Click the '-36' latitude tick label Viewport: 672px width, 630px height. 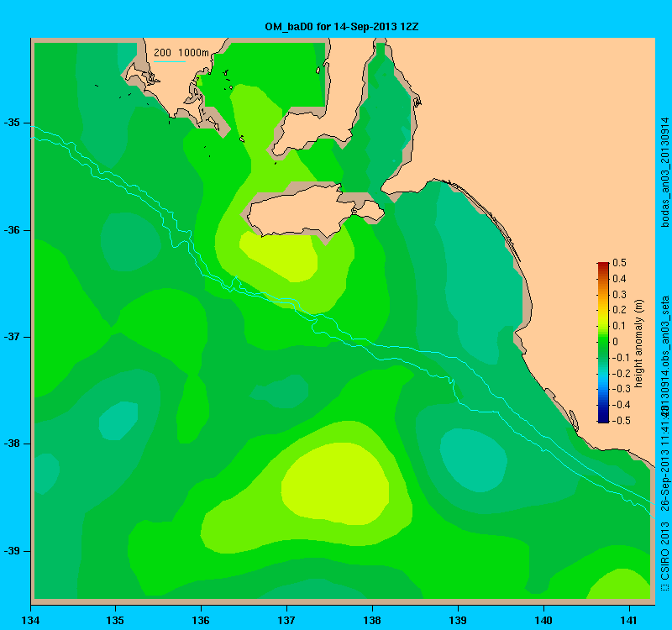[12, 229]
